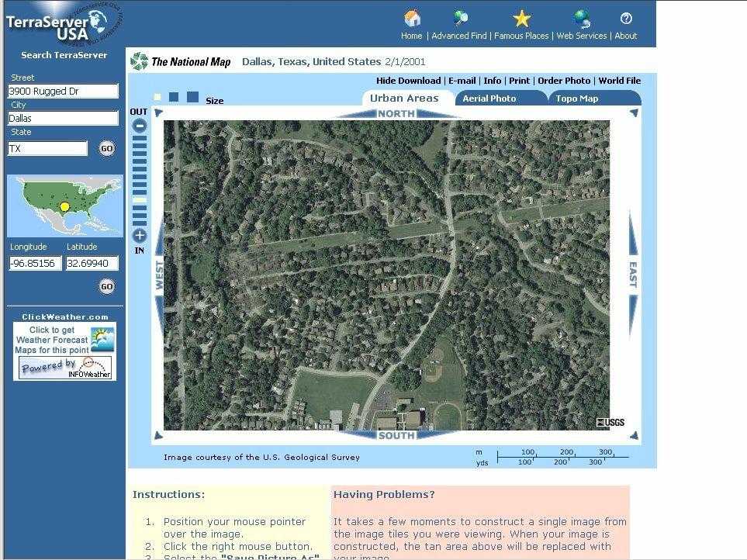The image size is (747, 560).
Task: Click the Street address input field
Action: point(63,92)
